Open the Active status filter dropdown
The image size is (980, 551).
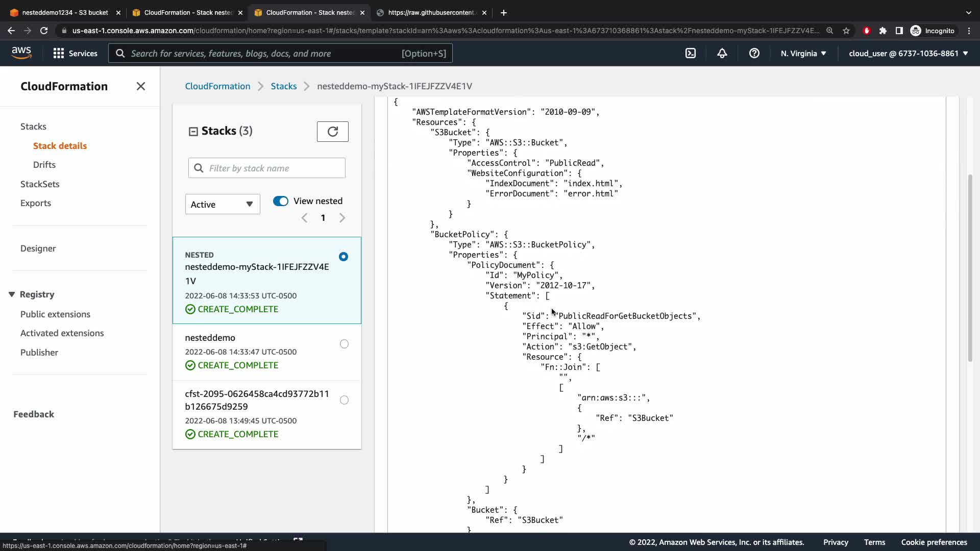coord(222,204)
